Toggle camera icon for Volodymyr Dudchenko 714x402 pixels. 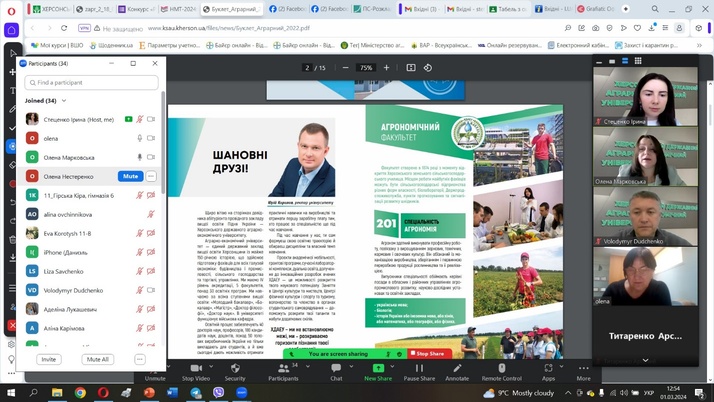[151, 290]
